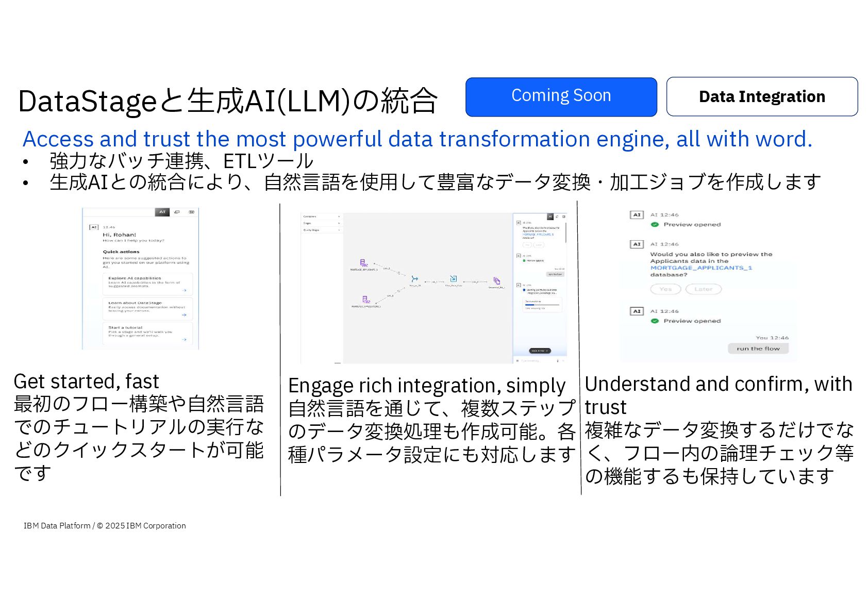Image resolution: width=868 pixels, height=614 pixels.
Task: Click grid icon at canvas panel top right
Action: click(564, 217)
